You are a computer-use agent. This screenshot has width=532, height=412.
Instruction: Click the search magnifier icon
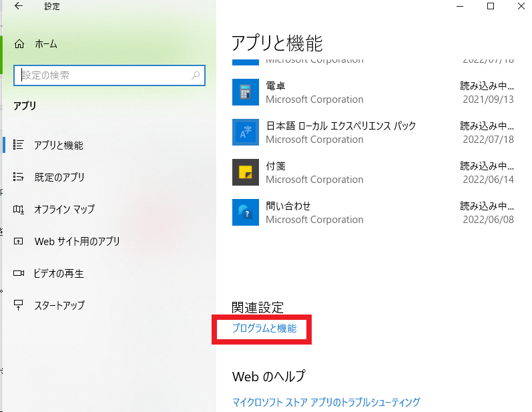click(x=196, y=75)
